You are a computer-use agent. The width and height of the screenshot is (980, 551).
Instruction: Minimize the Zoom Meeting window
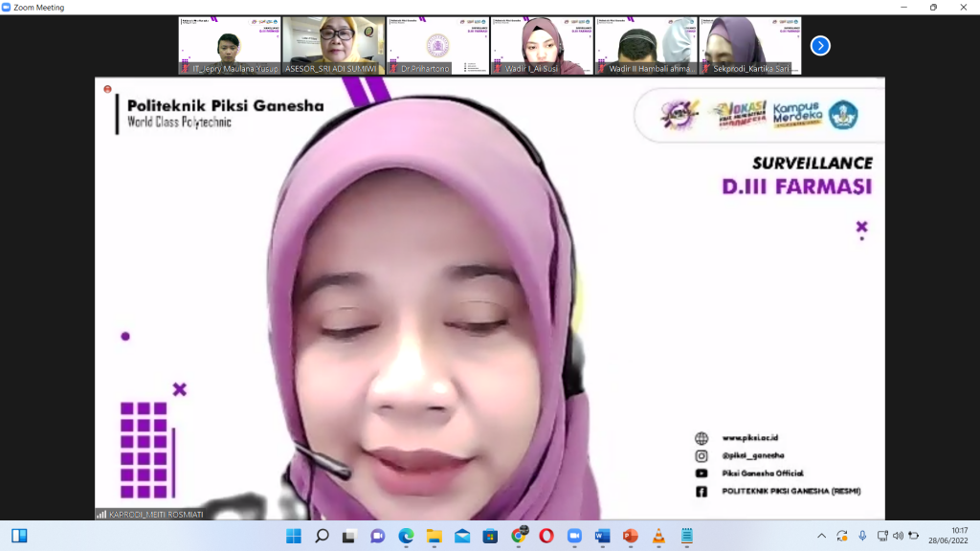(903, 8)
